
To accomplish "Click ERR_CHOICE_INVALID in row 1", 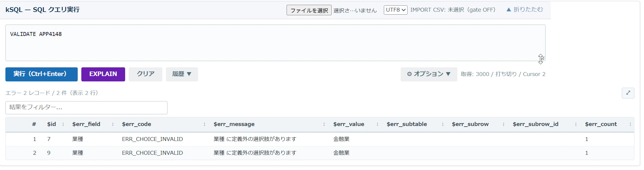I will (x=152, y=139).
